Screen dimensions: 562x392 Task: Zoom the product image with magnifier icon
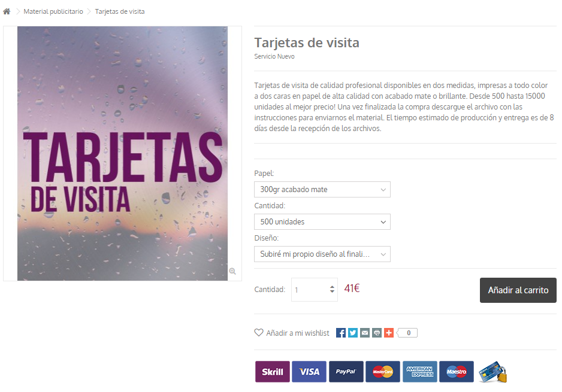click(232, 271)
